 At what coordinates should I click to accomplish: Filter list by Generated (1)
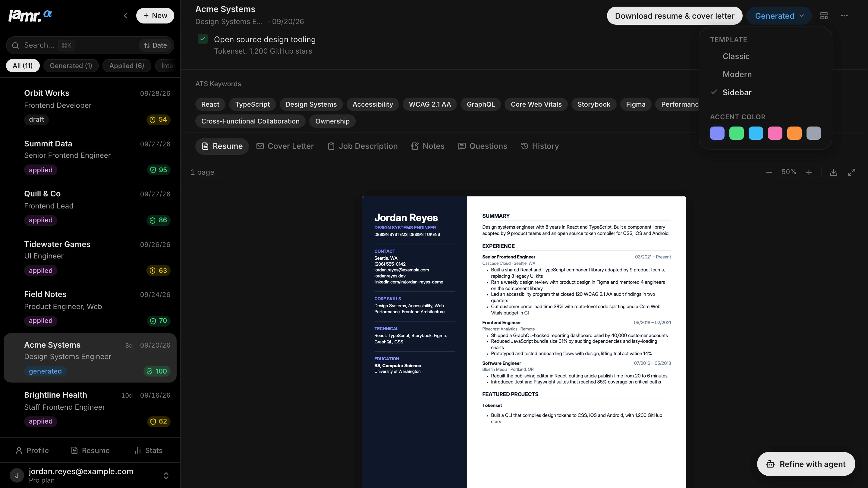coord(71,66)
